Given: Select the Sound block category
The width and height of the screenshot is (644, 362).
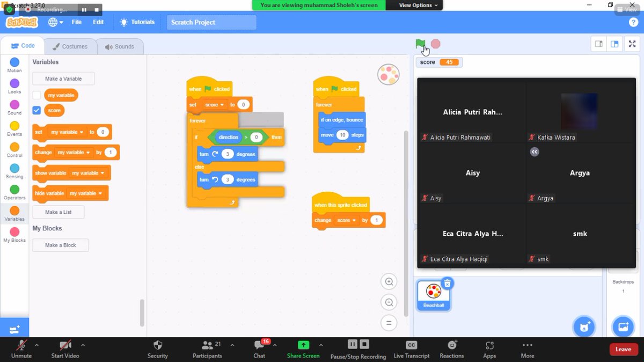Looking at the screenshot, I should tap(14, 108).
